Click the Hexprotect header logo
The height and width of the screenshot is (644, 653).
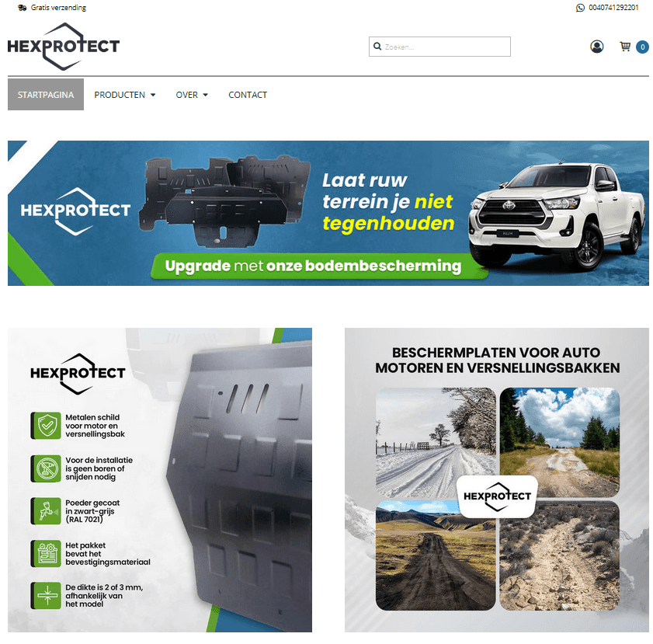tap(64, 47)
